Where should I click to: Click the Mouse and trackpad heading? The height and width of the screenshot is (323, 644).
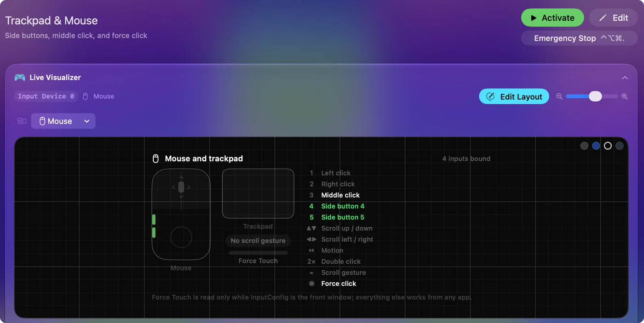point(204,159)
